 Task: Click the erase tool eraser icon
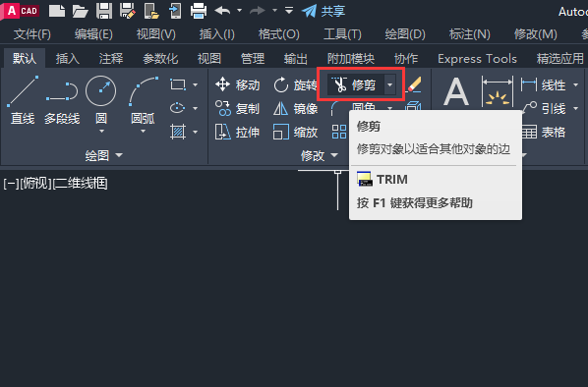pyautogui.click(x=414, y=84)
